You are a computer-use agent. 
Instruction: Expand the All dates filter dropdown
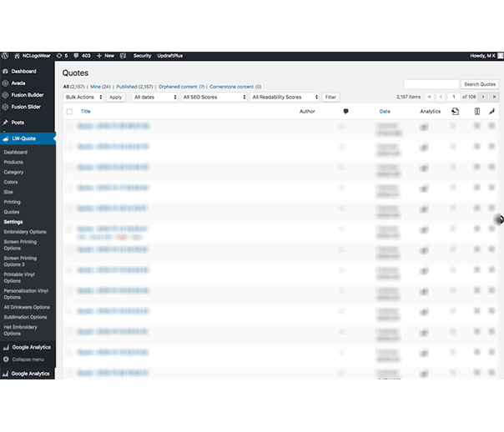coord(154,98)
